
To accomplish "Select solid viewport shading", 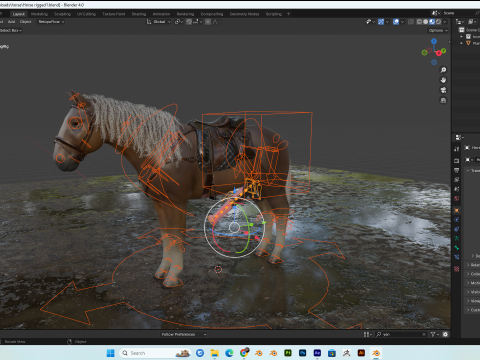I will 426,22.
